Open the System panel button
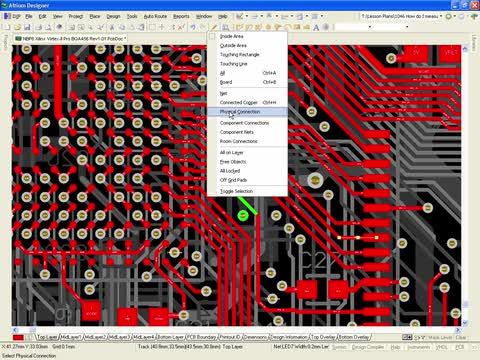This screenshot has height=360, width=480. 339,347
